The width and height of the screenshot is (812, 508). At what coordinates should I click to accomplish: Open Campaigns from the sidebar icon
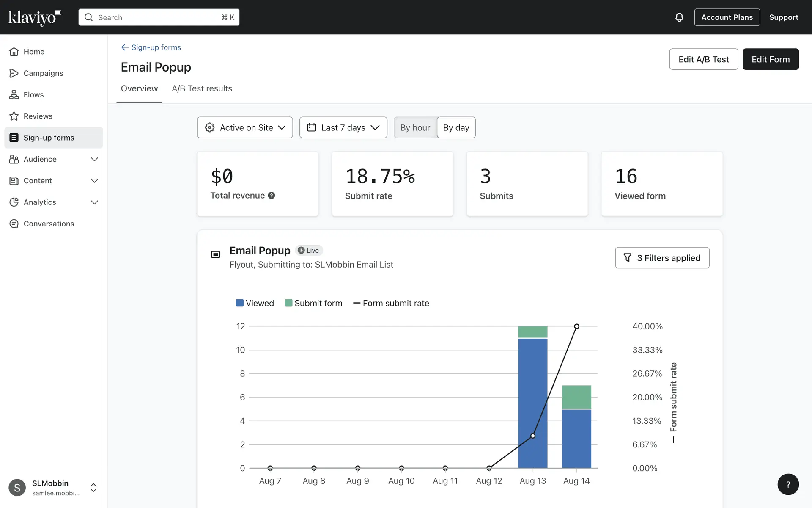pyautogui.click(x=14, y=73)
